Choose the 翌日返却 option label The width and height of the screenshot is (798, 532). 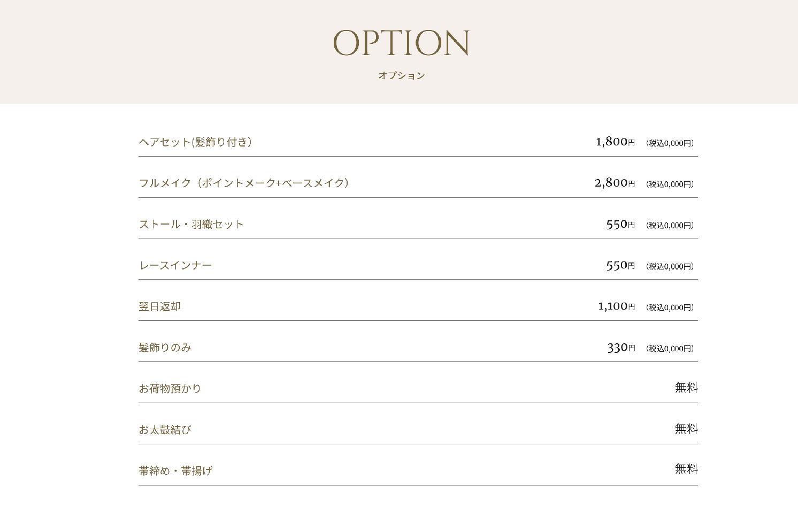pyautogui.click(x=160, y=307)
